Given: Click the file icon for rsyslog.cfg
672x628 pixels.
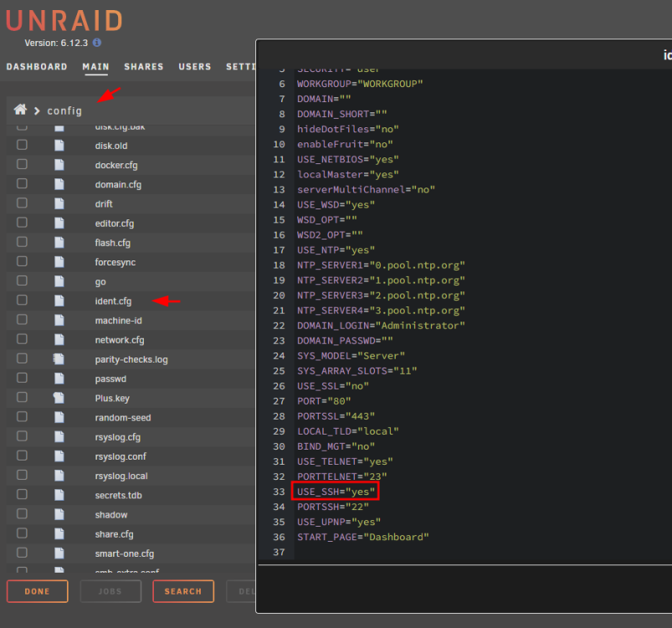Looking at the screenshot, I should 59,437.
